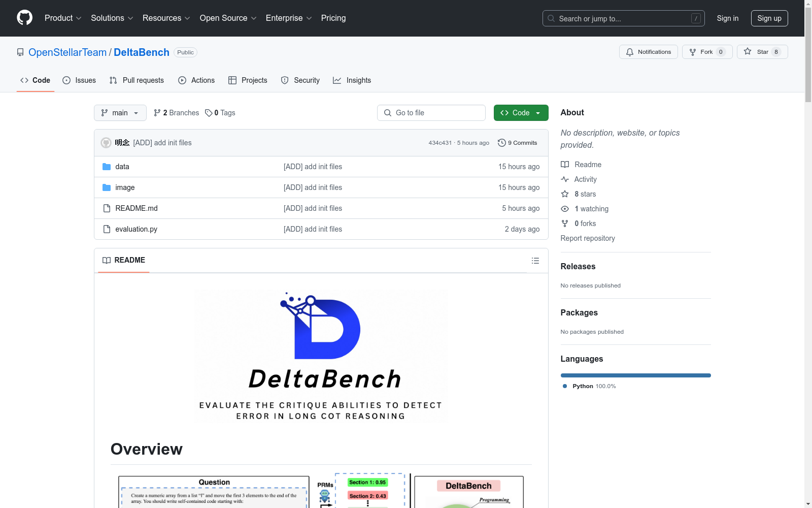The image size is (812, 508).
Task: Open the Releases heading link
Action: (x=578, y=266)
